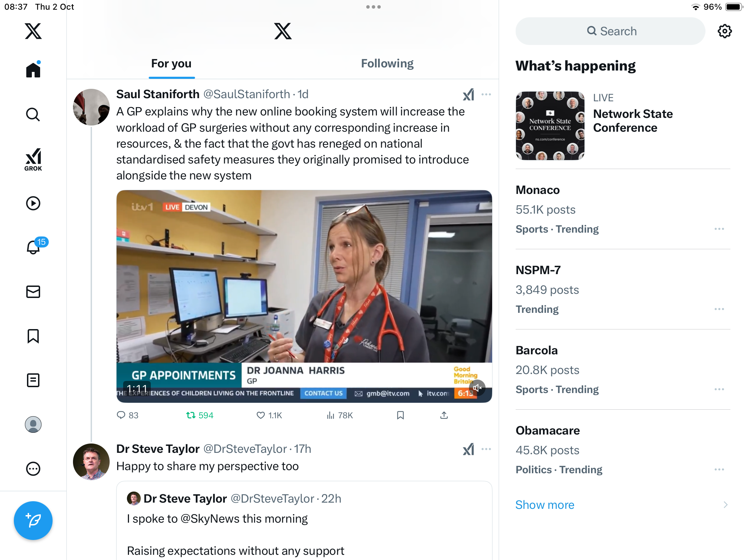The height and width of the screenshot is (560, 747).
Task: Open the Messages envelope icon
Action: click(33, 292)
